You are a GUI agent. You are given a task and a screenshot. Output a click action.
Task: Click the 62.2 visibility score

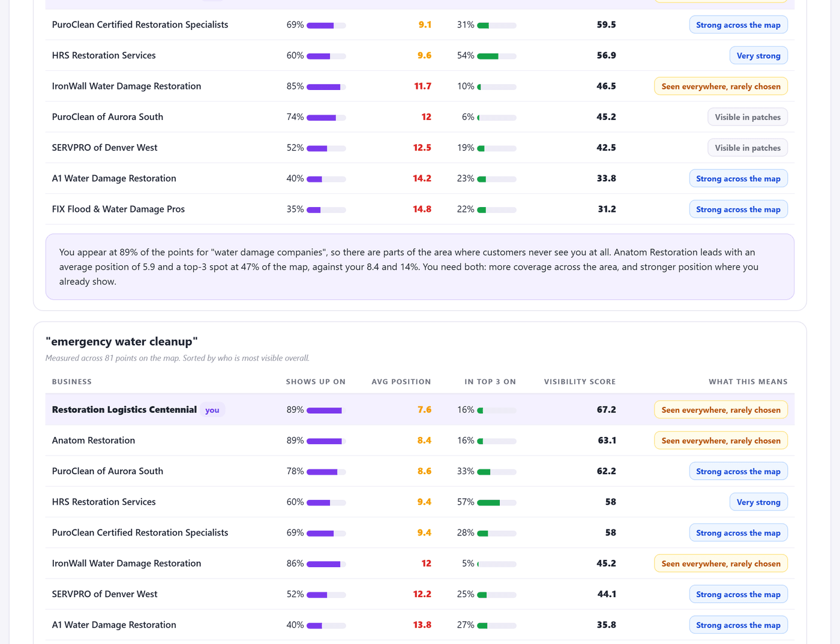[606, 471]
